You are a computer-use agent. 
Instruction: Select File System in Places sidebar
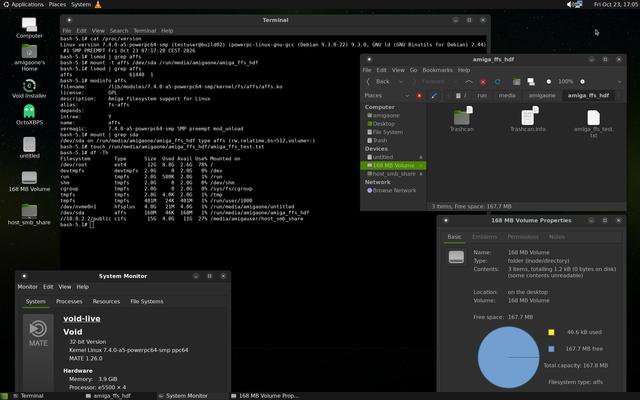(x=385, y=132)
